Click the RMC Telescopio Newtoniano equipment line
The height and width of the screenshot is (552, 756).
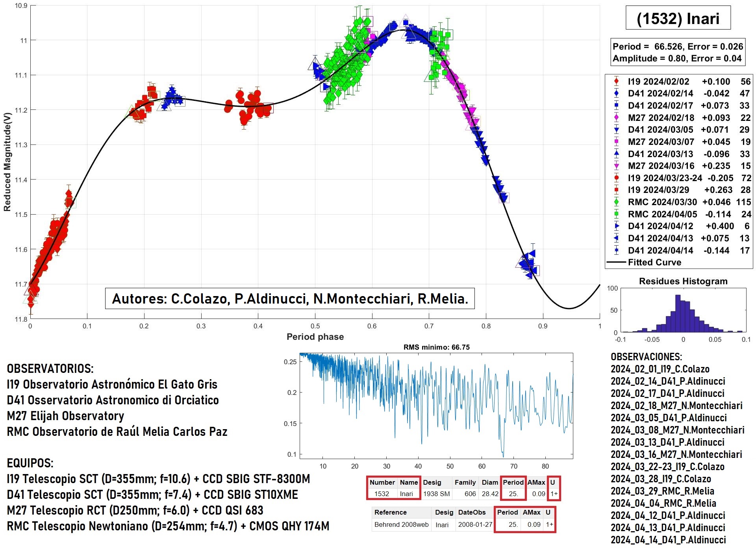[168, 526]
